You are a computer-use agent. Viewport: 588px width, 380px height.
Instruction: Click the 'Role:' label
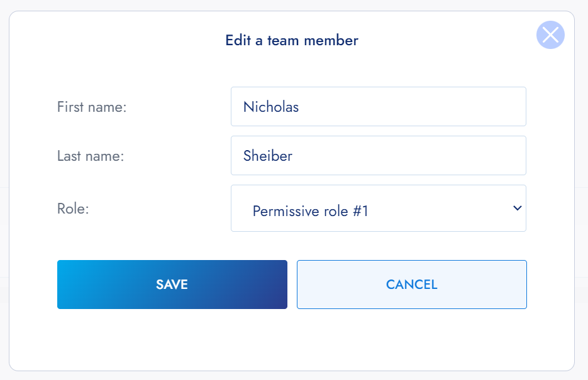tap(73, 209)
